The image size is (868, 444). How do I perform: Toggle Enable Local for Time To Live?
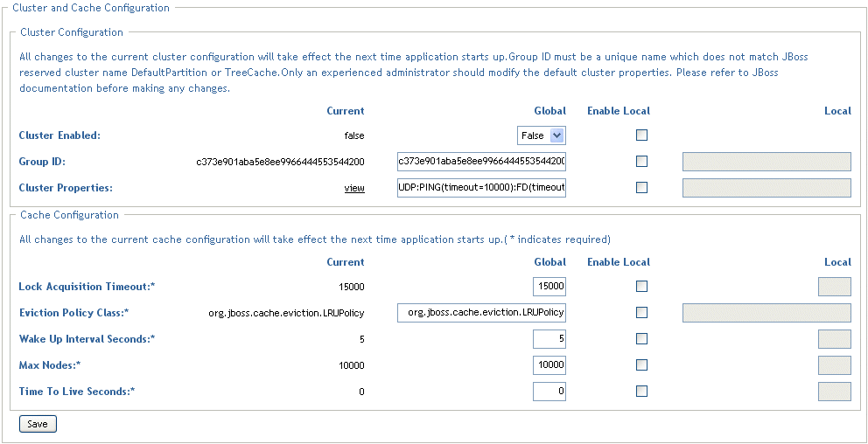(x=642, y=391)
